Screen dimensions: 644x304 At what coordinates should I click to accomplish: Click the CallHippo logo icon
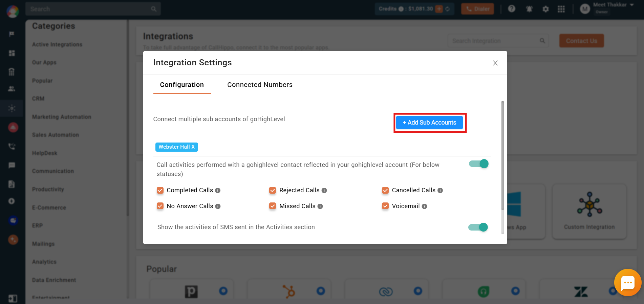click(x=13, y=12)
